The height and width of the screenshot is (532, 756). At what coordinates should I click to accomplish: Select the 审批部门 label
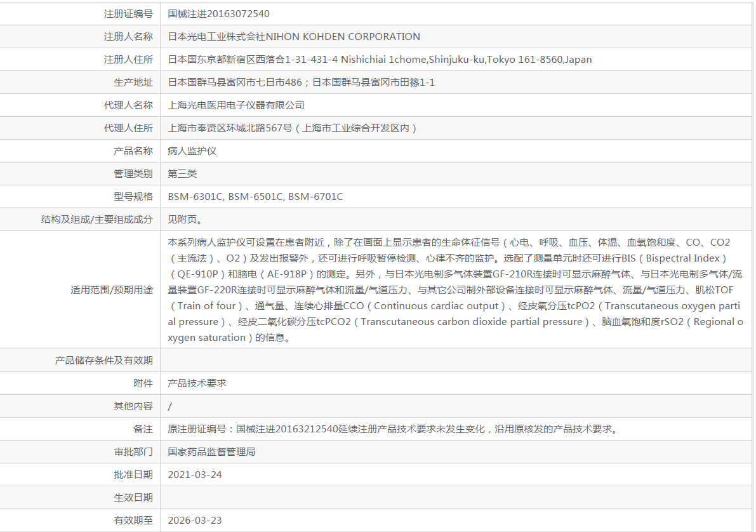pos(133,452)
